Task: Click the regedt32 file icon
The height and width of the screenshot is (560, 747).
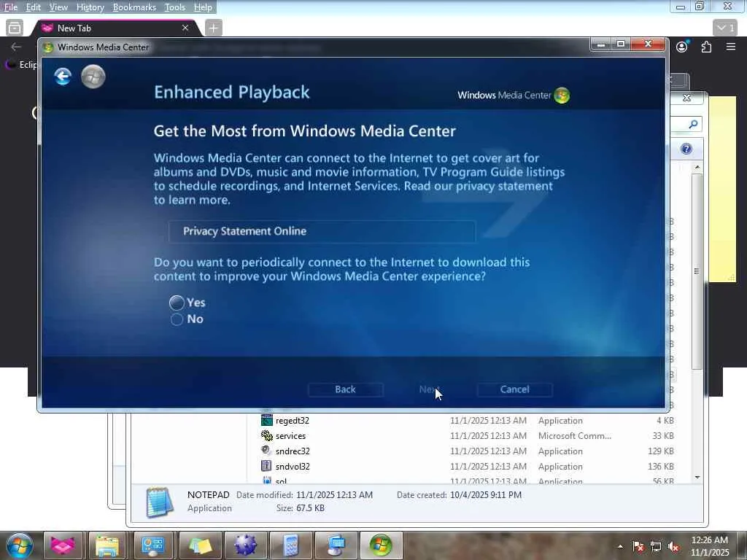Action: pos(267,420)
